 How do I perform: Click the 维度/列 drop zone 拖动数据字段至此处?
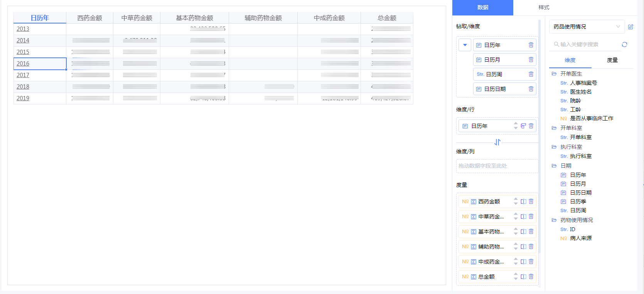tap(497, 166)
